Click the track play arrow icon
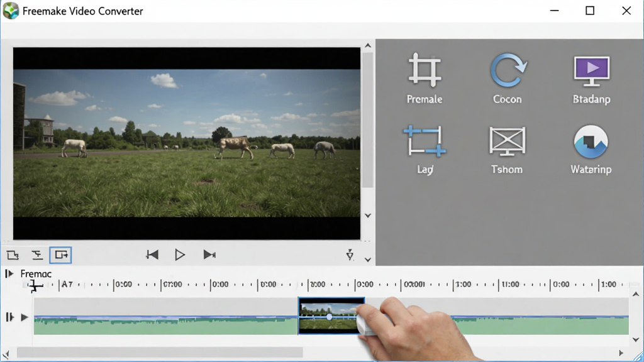The height and width of the screenshot is (362, 644). tap(25, 317)
